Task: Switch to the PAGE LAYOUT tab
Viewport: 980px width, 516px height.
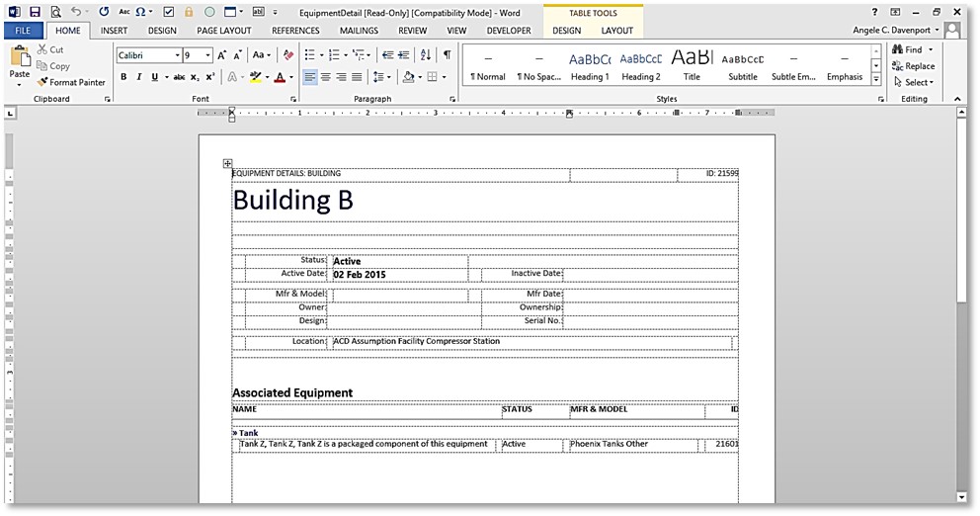Action: tap(223, 30)
